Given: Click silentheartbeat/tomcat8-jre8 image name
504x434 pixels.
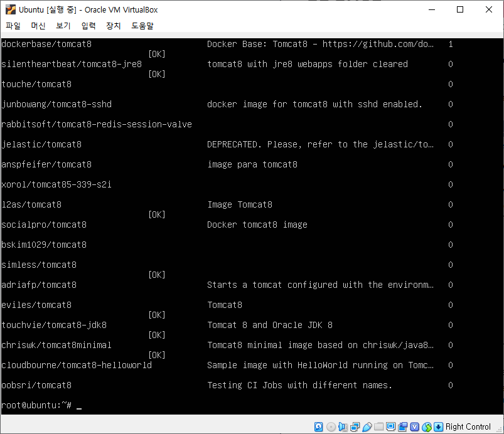Looking at the screenshot, I should click(72, 64).
